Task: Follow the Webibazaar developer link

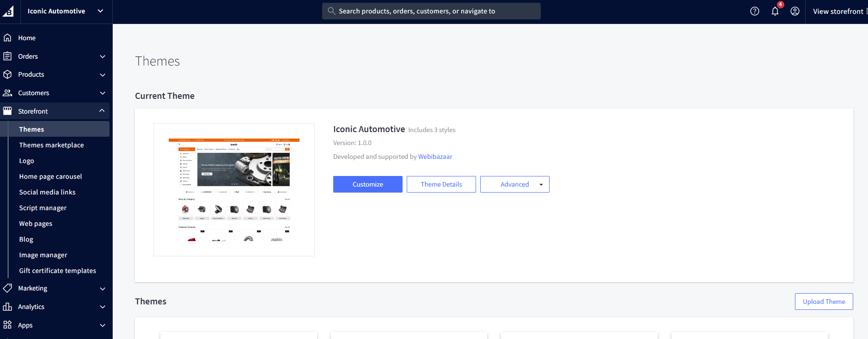Action: click(x=435, y=157)
